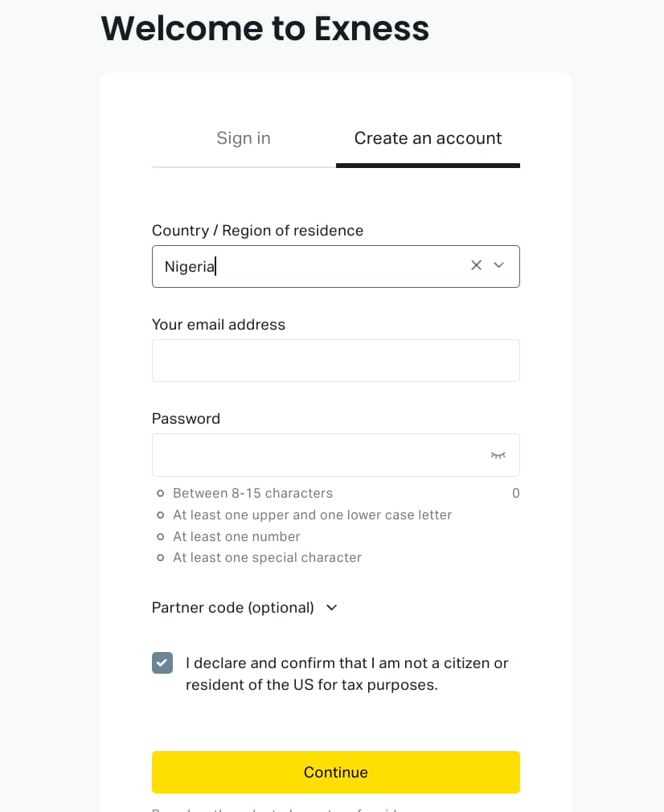This screenshot has width=664, height=812.
Task: Expand the Partner code chevron
Action: pyautogui.click(x=332, y=608)
